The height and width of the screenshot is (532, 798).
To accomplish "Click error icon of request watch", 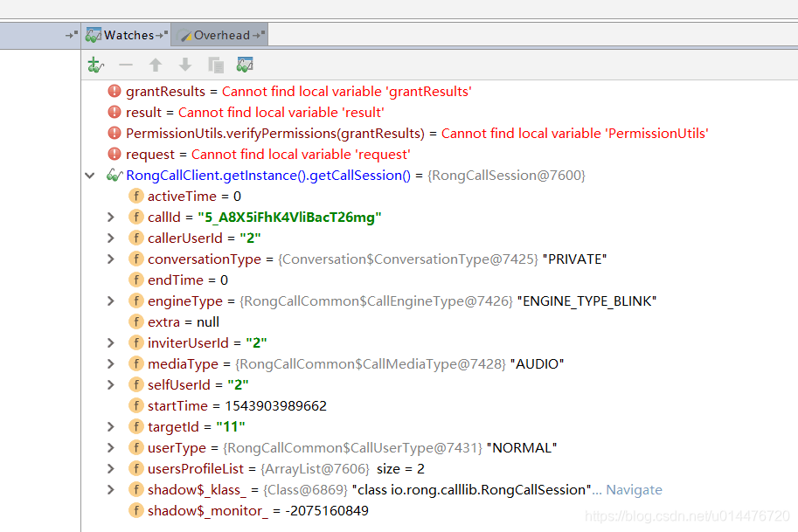I will click(114, 154).
